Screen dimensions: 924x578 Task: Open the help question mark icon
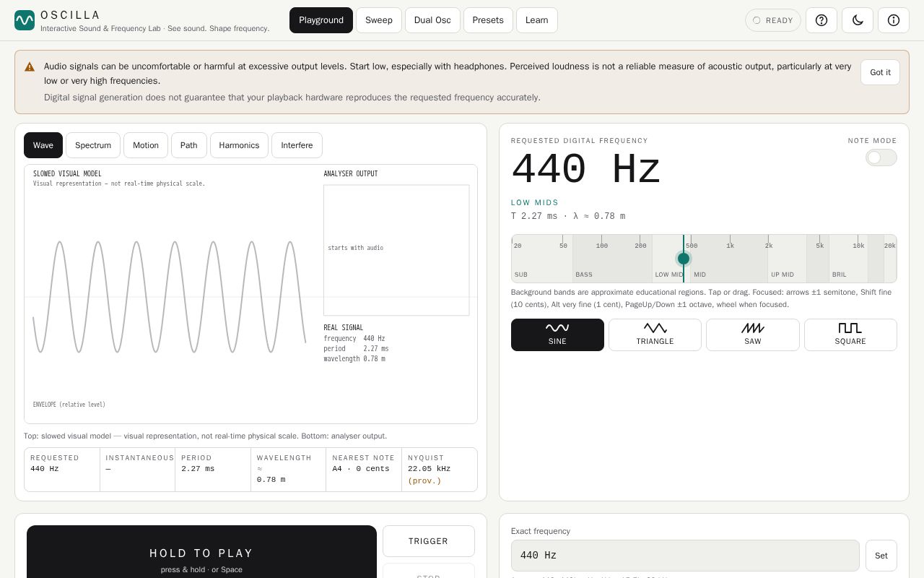(821, 20)
